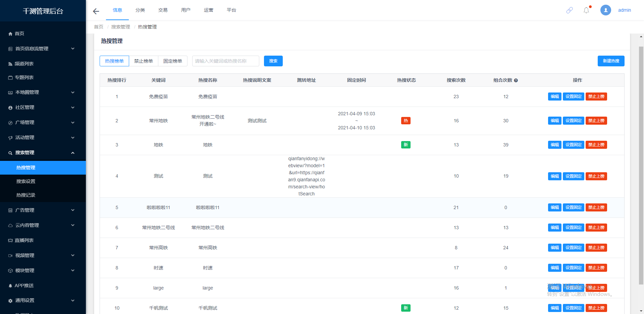Open the 分类 top tab
Image resolution: width=644 pixels, height=314 pixels.
click(140, 10)
